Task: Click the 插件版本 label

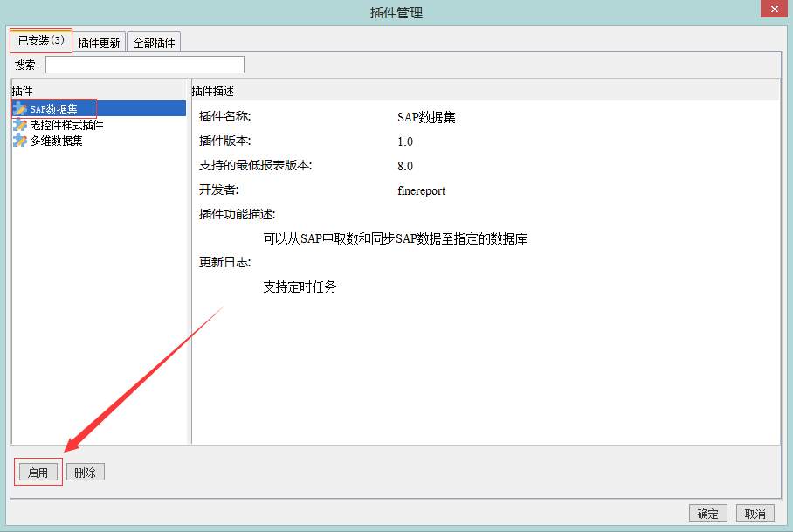Action: (224, 141)
